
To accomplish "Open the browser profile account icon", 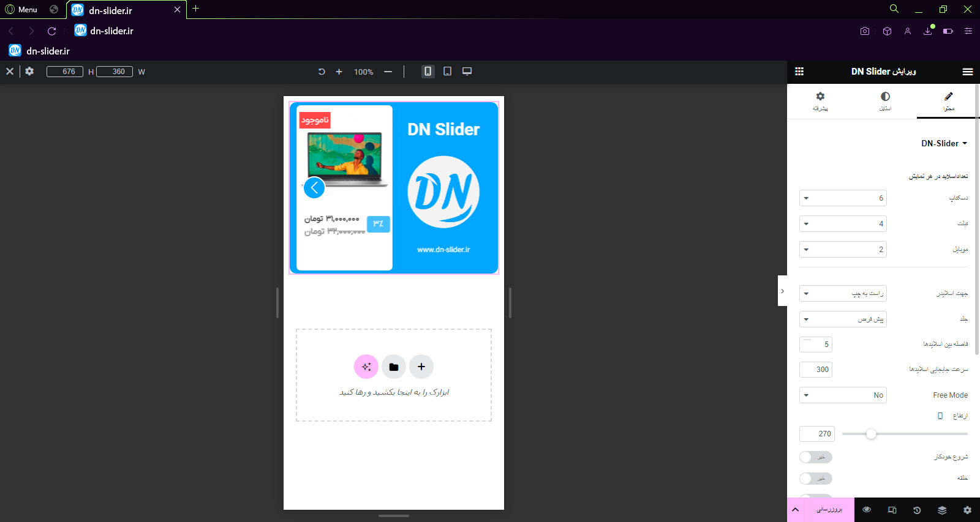I will point(908,31).
